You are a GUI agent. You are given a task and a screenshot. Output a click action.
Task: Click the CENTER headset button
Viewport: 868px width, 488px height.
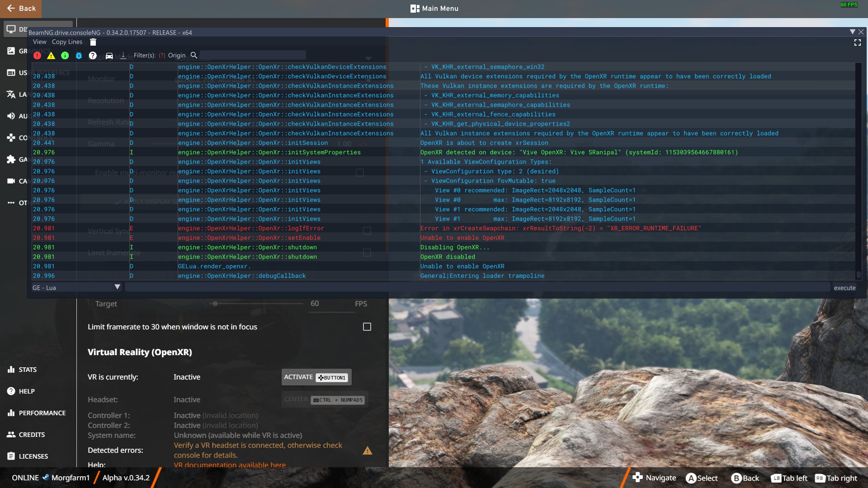(325, 399)
